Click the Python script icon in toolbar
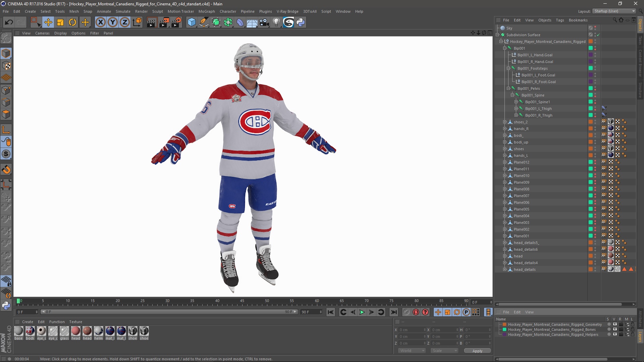 (x=301, y=22)
